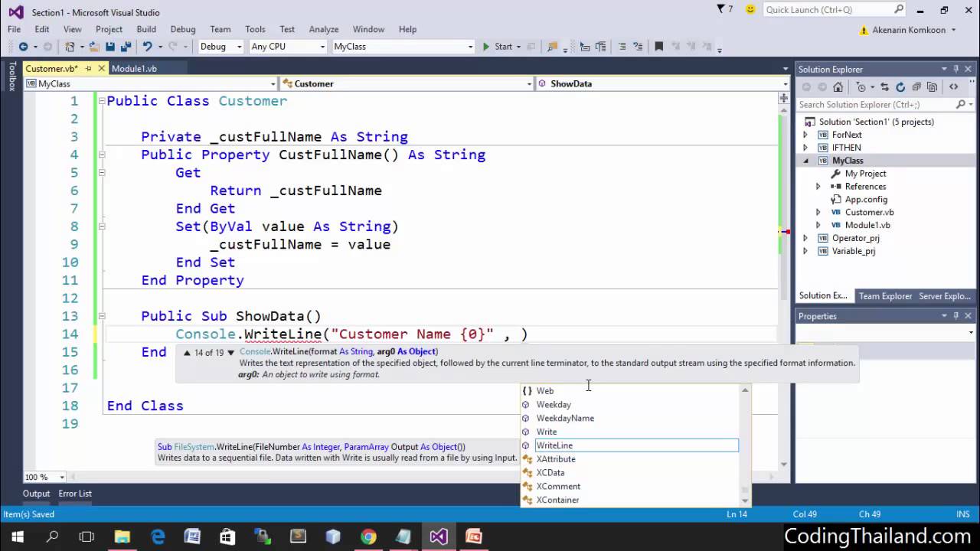
Task: Click Home icon in Solution Explorer
Action: 838,87
